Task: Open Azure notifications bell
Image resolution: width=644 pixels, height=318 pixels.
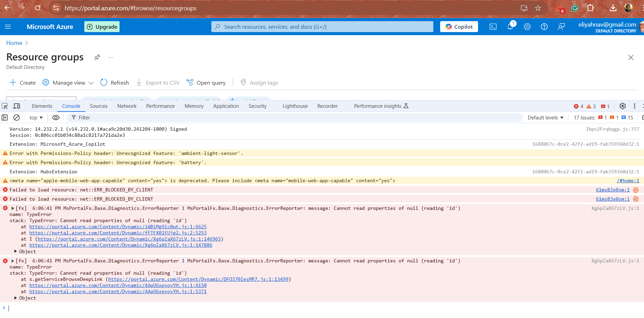Action: [510, 27]
